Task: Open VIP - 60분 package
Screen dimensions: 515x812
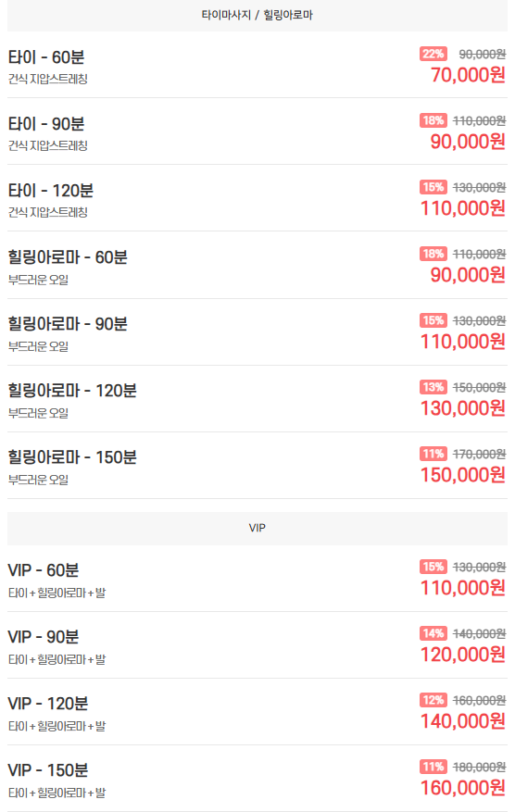Action: click(x=257, y=579)
